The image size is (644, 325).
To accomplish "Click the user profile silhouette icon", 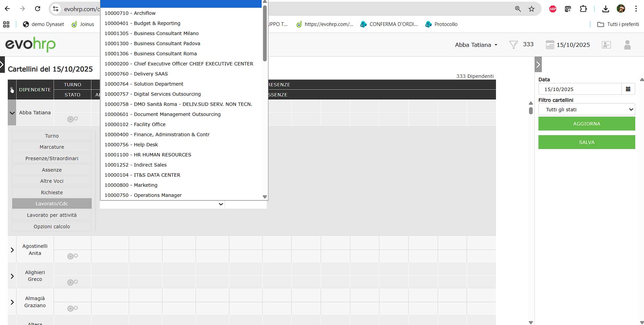I will point(627,45).
